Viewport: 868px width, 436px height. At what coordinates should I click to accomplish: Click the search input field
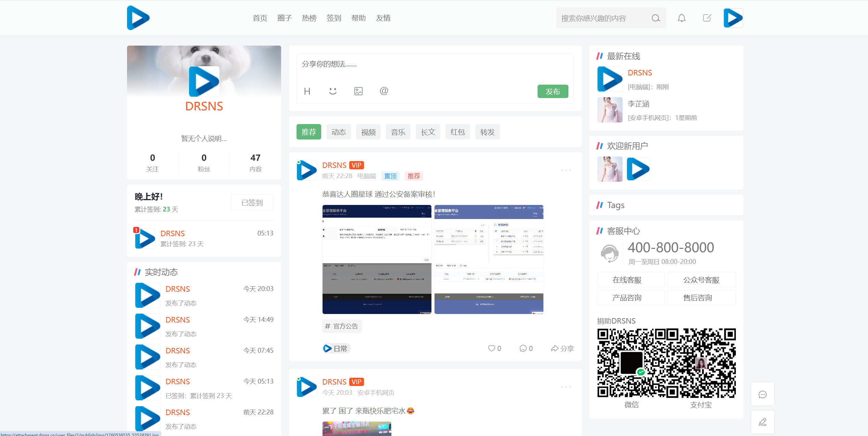[606, 18]
